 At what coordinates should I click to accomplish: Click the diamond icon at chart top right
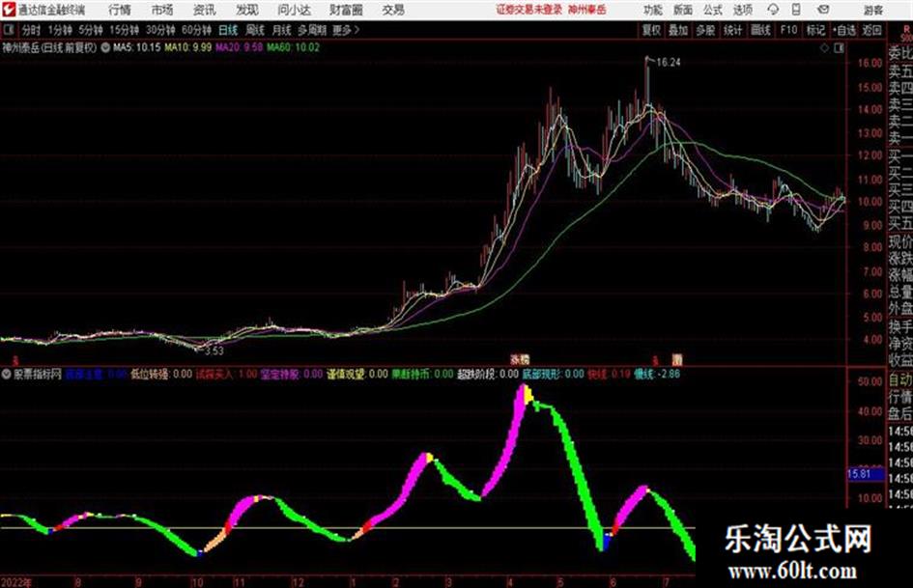(824, 48)
